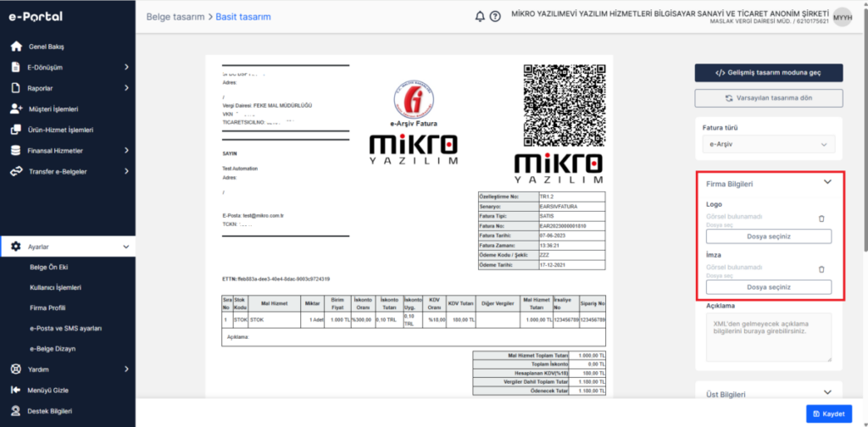
Task: Click the Müşteri İşlemleri user icon
Action: click(x=17, y=109)
